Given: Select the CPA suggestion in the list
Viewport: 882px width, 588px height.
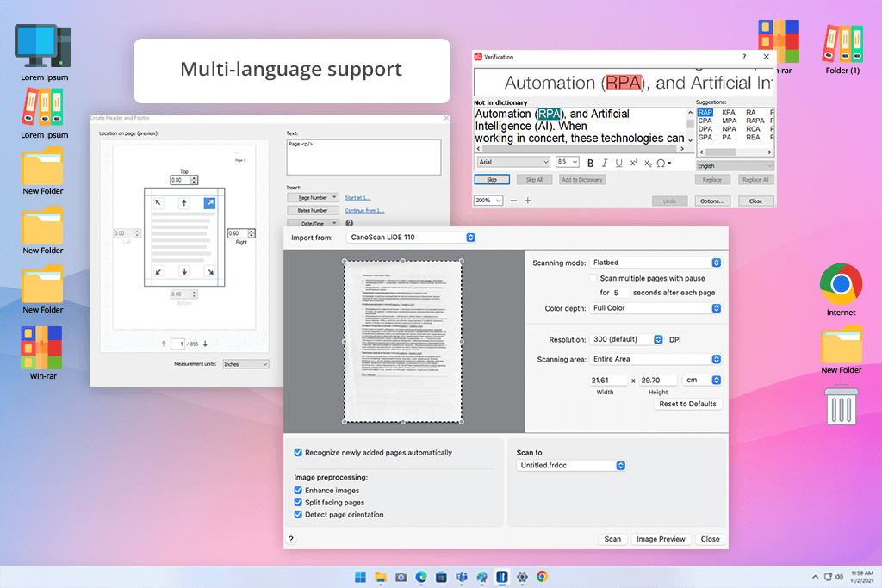Looking at the screenshot, I should pos(705,121).
